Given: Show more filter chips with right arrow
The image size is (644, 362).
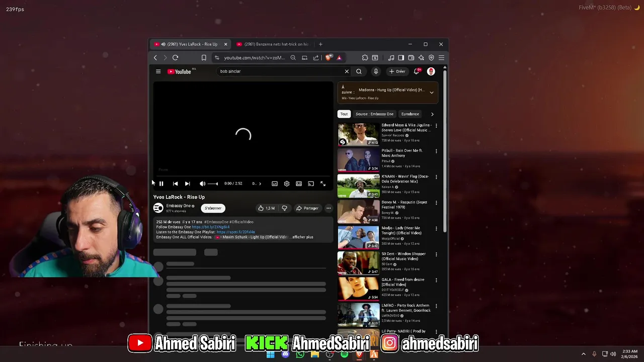Looking at the screenshot, I should click(432, 114).
